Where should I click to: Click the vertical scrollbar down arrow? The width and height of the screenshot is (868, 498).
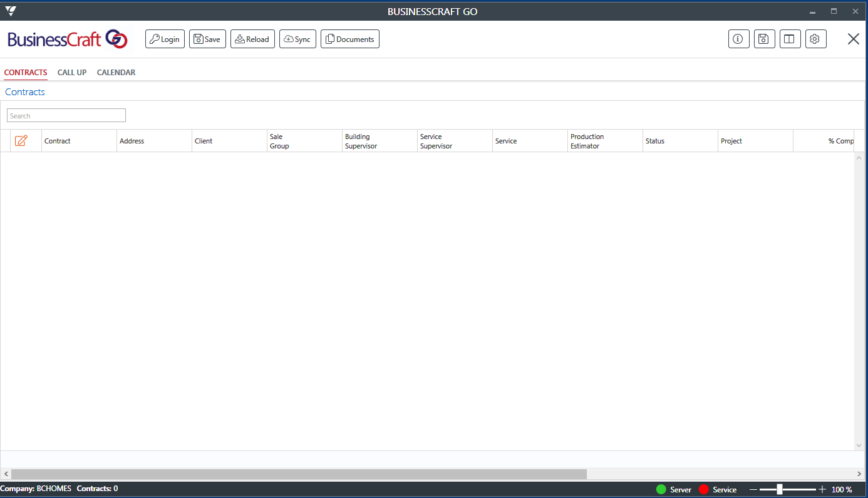coord(859,445)
